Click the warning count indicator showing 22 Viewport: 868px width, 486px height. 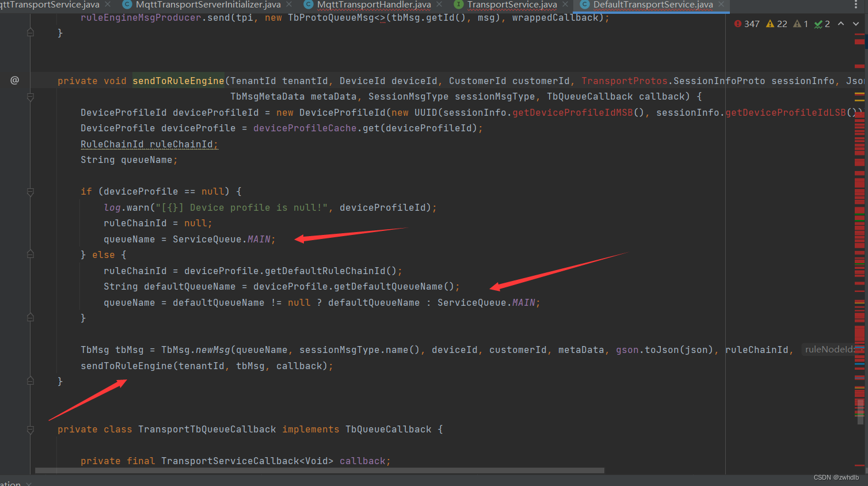[x=776, y=24]
